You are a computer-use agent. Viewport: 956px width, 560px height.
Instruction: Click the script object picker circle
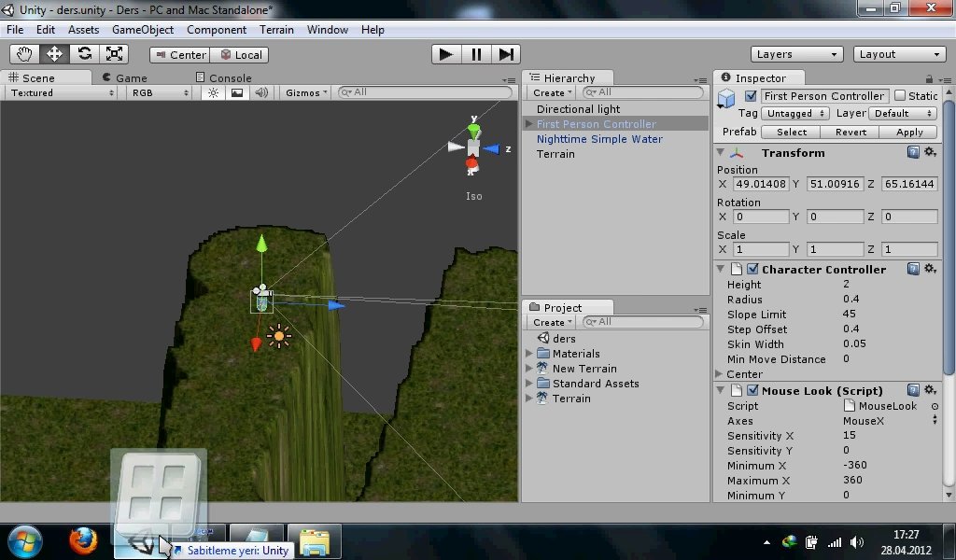tap(935, 406)
